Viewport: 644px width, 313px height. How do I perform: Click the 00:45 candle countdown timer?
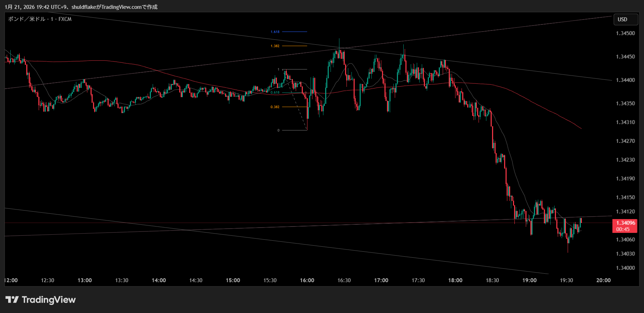(623, 229)
